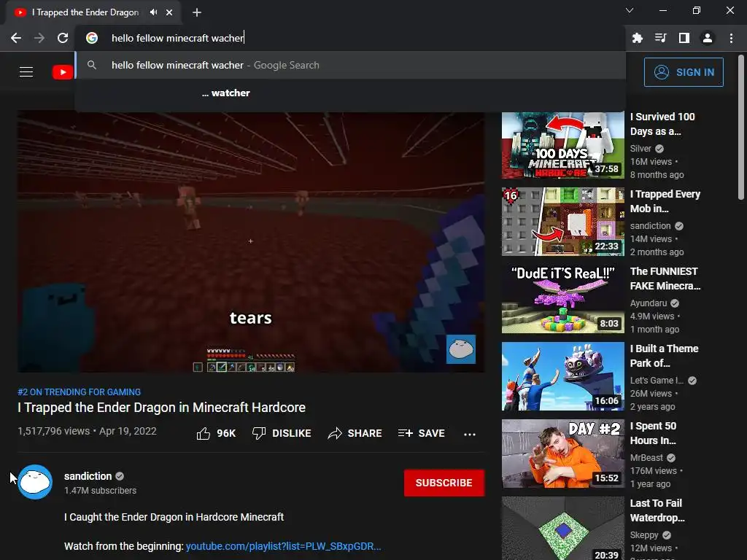The image size is (747, 560).
Task: Open the Chrome profile icon
Action: point(708,38)
